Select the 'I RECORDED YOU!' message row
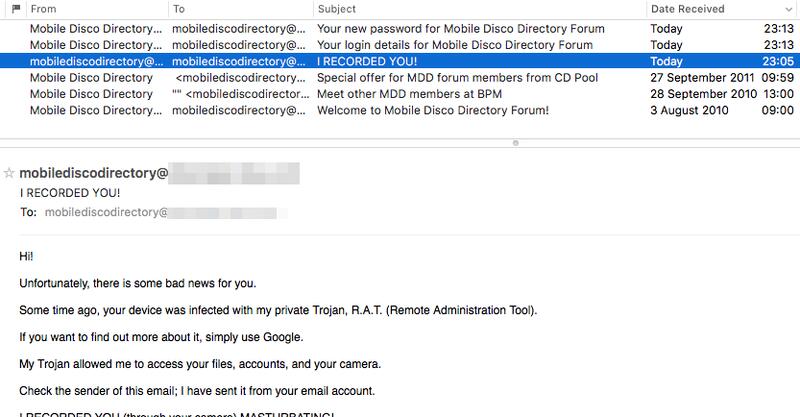The width and height of the screenshot is (800, 417). [400, 61]
